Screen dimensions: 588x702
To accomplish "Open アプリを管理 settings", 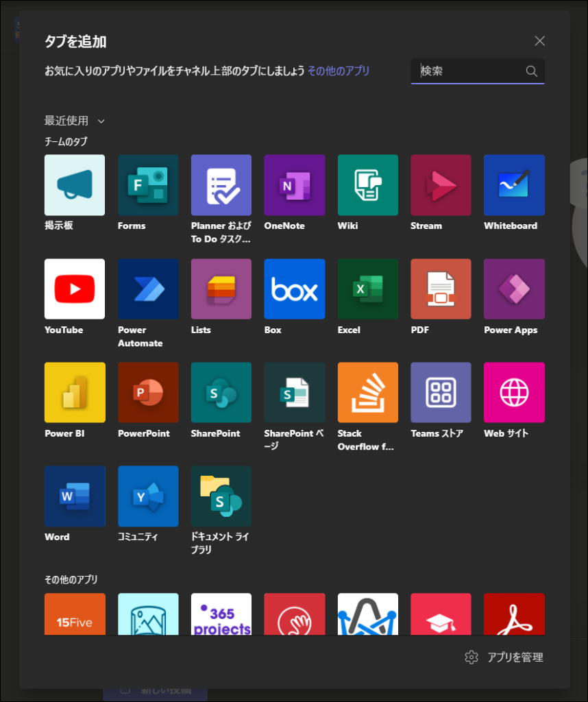I will [504, 657].
